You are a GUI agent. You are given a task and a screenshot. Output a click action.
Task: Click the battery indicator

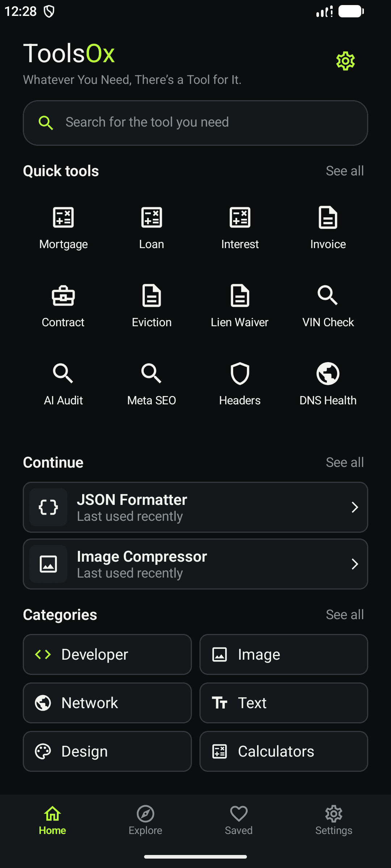(x=351, y=12)
